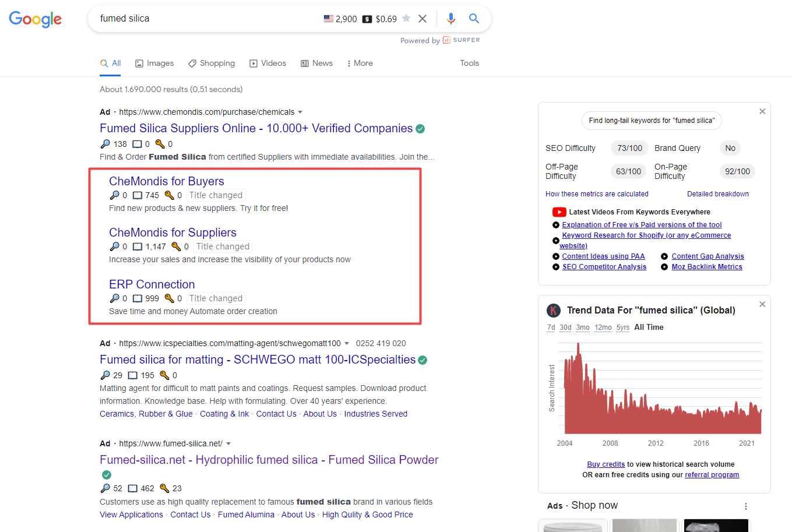
Task: Click the first Shop now product thumbnail
Action: [x=573, y=526]
